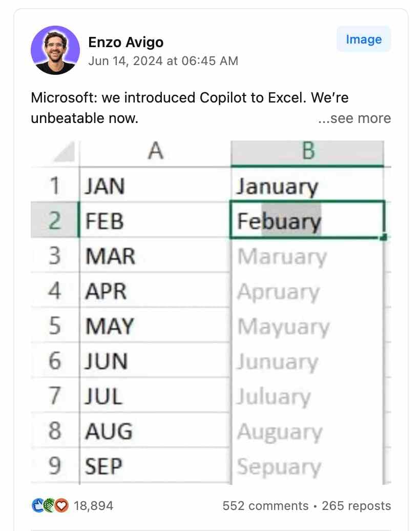View the 265 reposts
Screen dimensions: 420x531
click(x=356, y=505)
